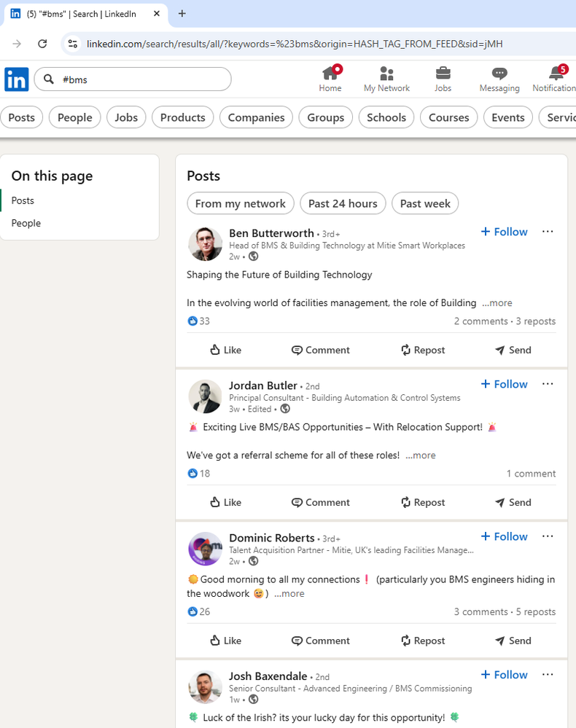This screenshot has height=728, width=576.
Task: Repost Dominic Roberts' post
Action: point(423,641)
